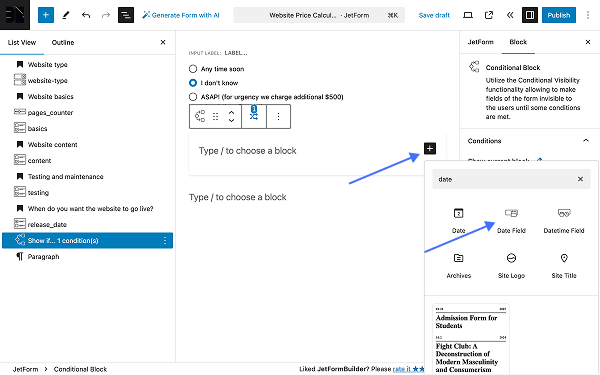
Task: Open the conditions shuffle icon in block toolbar
Action: click(x=254, y=116)
